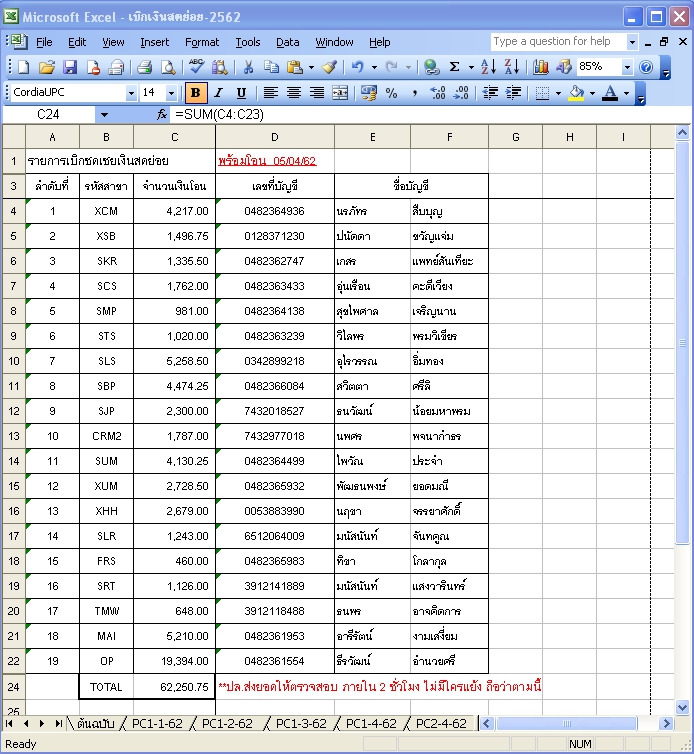Increase the cell indent
Screen dimensions: 694x754
(x=513, y=92)
